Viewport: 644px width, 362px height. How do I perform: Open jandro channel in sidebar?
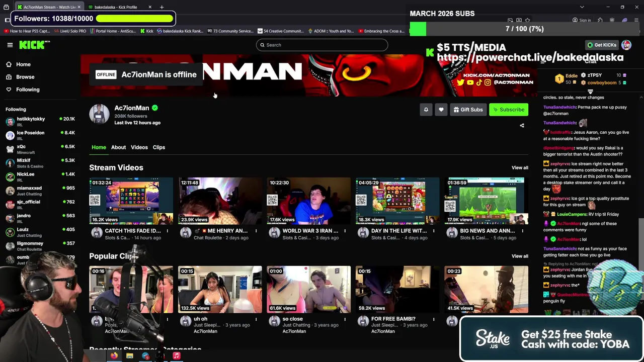(40, 218)
